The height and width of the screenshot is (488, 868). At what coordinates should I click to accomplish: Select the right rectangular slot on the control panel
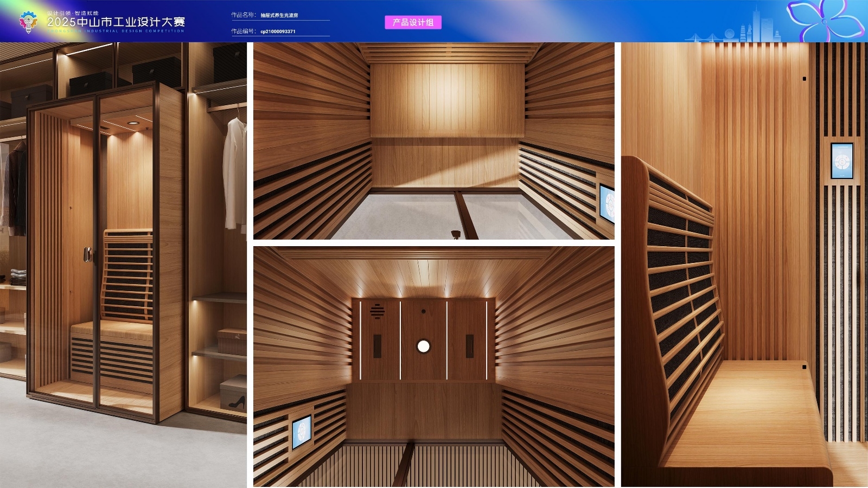470,346
